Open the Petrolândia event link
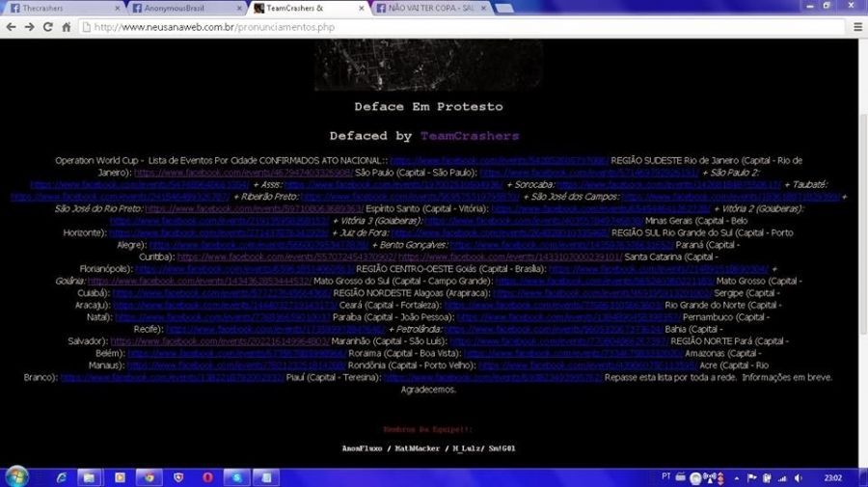This screenshot has width=868, height=487. click(x=554, y=329)
